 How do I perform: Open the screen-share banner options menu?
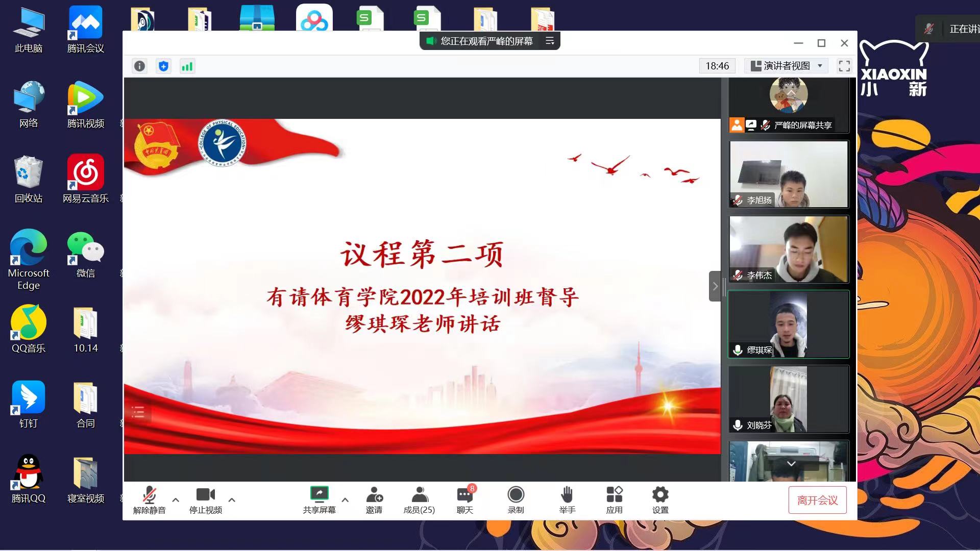coord(550,41)
